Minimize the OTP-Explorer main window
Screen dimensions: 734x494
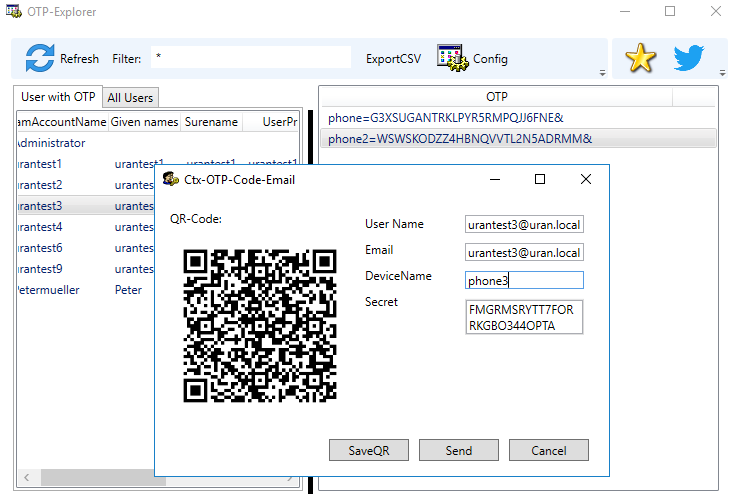[625, 11]
